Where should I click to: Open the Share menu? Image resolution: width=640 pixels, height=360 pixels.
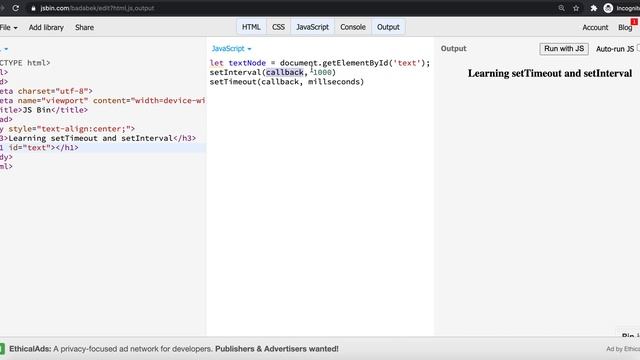click(x=84, y=27)
